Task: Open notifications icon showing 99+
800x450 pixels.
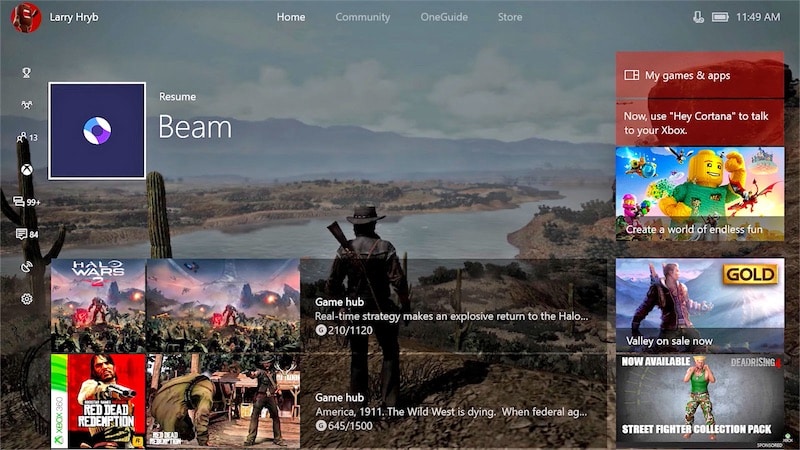Action: (x=27, y=202)
